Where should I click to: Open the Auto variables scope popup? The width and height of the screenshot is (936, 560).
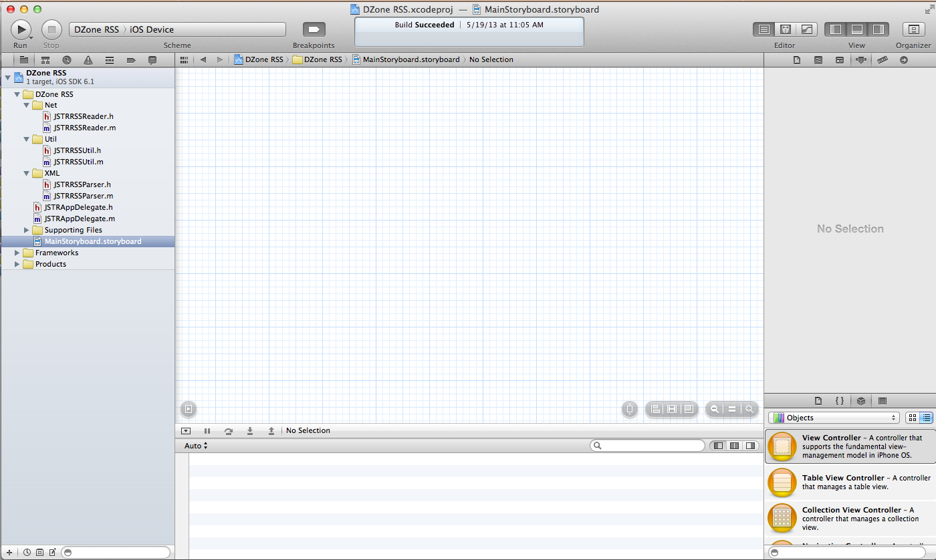(x=196, y=446)
